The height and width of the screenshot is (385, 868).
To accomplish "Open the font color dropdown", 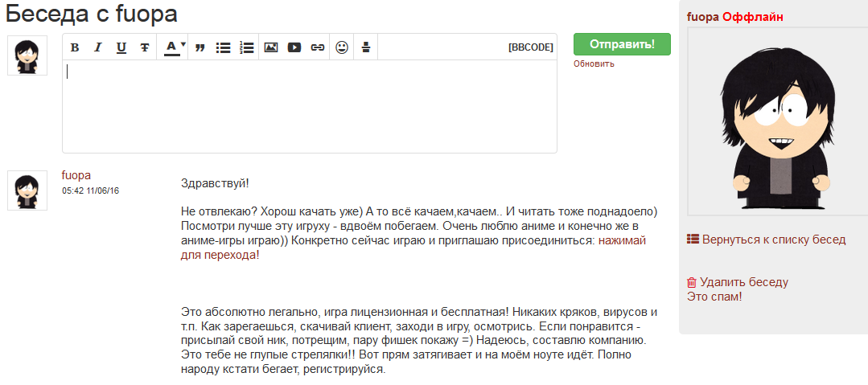I will (x=175, y=47).
